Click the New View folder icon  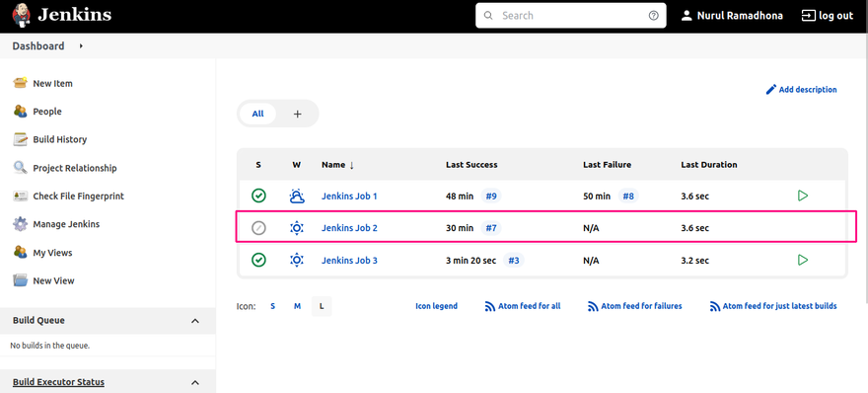click(x=21, y=280)
